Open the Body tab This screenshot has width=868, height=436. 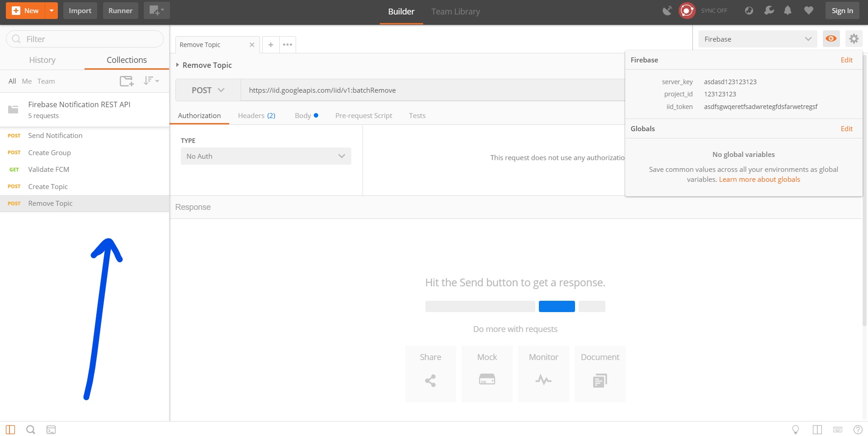(x=306, y=115)
